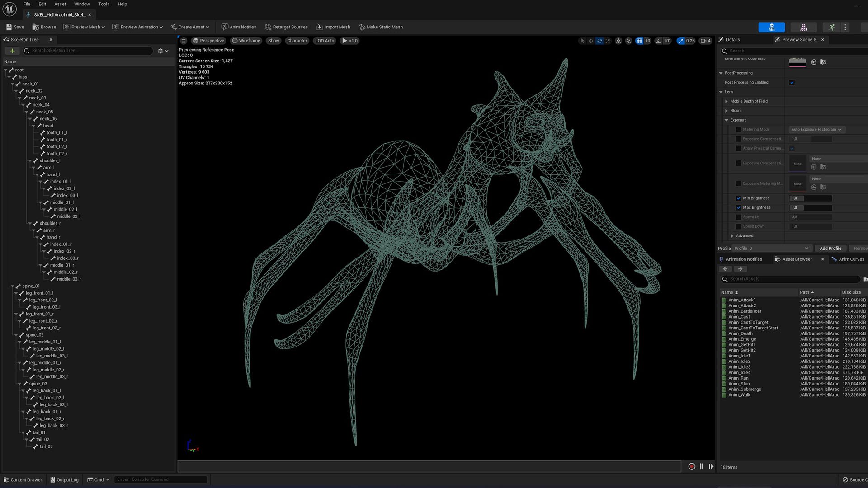Open Skeleton Tree settings gear
The height and width of the screenshot is (488, 868).
[x=163, y=51]
